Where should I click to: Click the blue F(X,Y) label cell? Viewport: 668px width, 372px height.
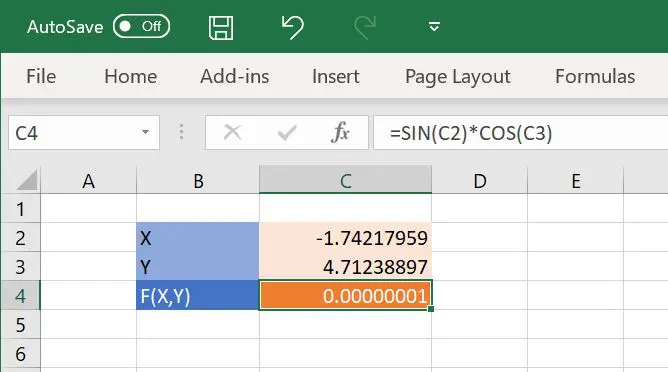click(198, 295)
